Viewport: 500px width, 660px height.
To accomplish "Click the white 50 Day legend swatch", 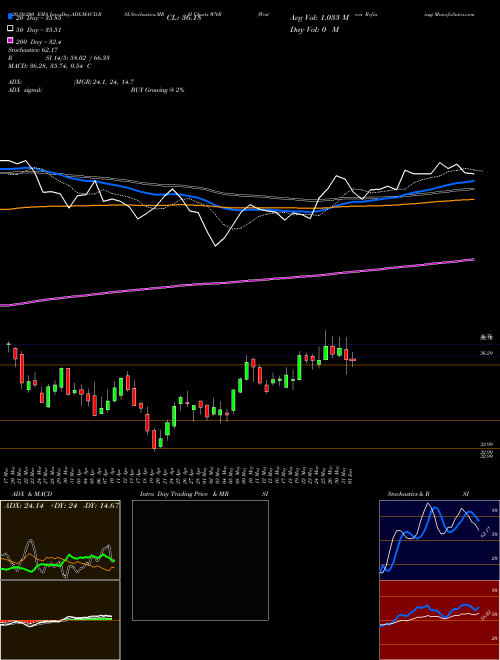I will tap(10, 29).
